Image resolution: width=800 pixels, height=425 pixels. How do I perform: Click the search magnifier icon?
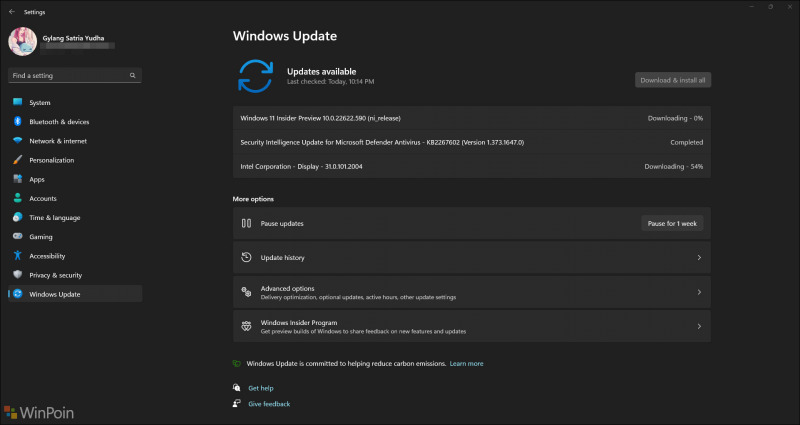coord(133,76)
